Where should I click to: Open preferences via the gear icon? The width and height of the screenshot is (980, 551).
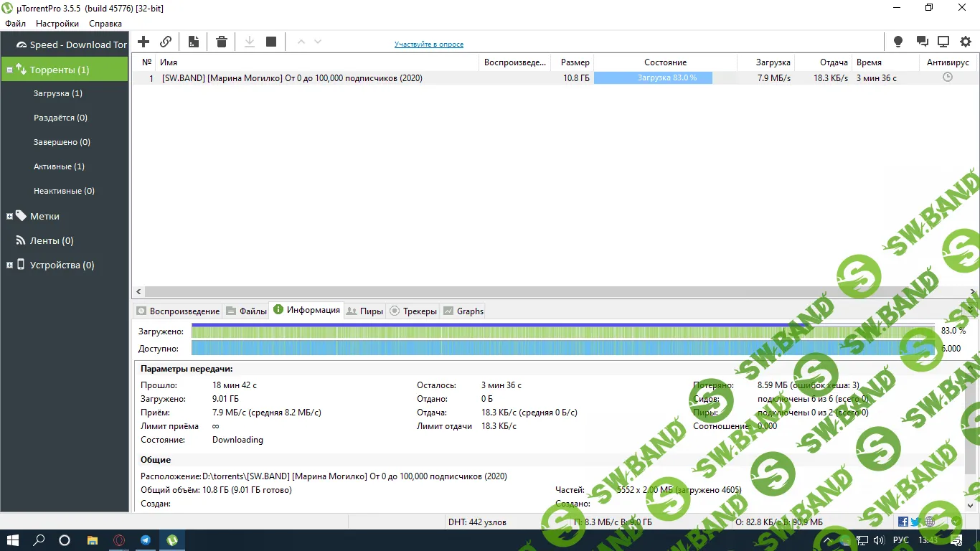pos(966,42)
